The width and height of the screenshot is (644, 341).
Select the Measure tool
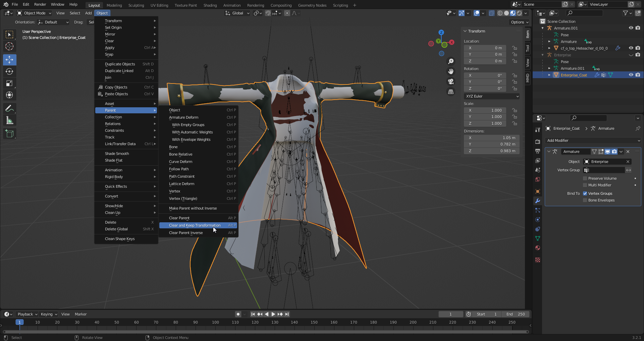[x=9, y=120]
